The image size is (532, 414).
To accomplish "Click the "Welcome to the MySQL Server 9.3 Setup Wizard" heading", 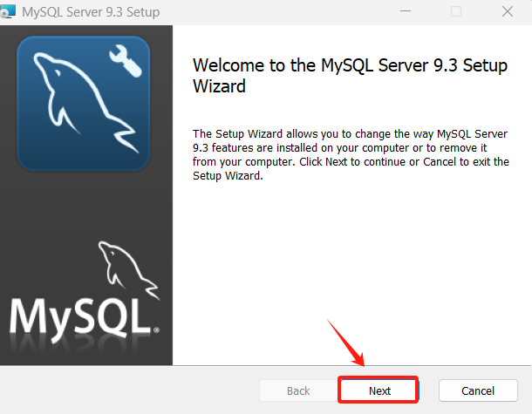I will click(x=350, y=75).
